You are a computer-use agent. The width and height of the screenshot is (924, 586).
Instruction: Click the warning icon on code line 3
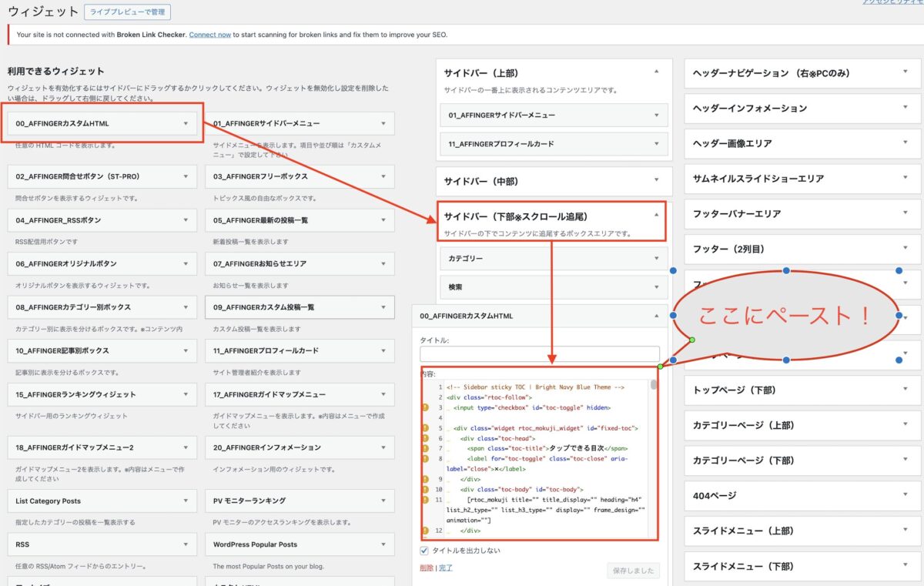point(424,407)
